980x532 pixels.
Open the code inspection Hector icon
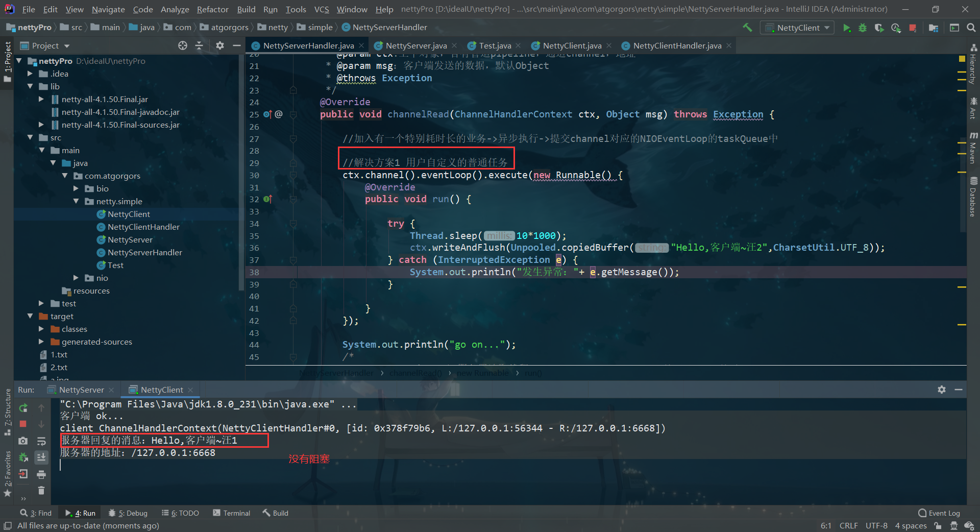click(x=953, y=526)
